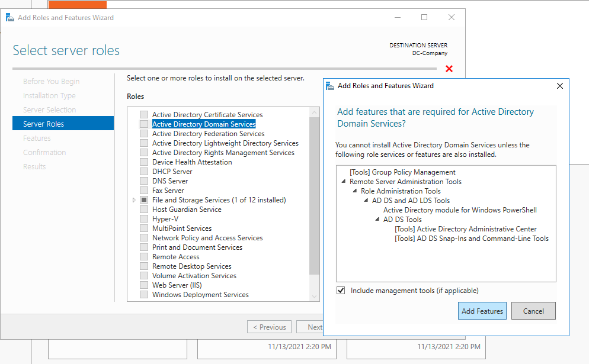Click the red X error icon
The height and width of the screenshot is (364, 589).
449,69
